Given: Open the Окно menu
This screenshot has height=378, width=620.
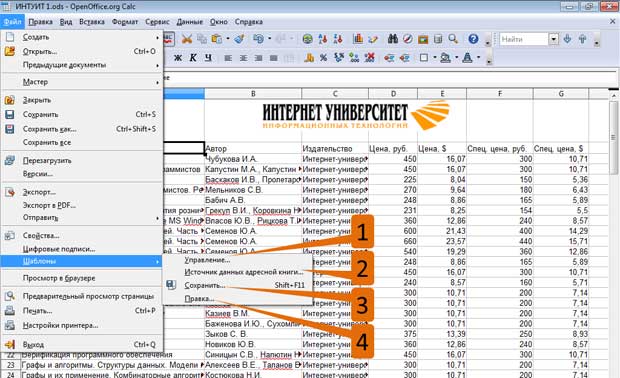Looking at the screenshot, I should coord(219,22).
